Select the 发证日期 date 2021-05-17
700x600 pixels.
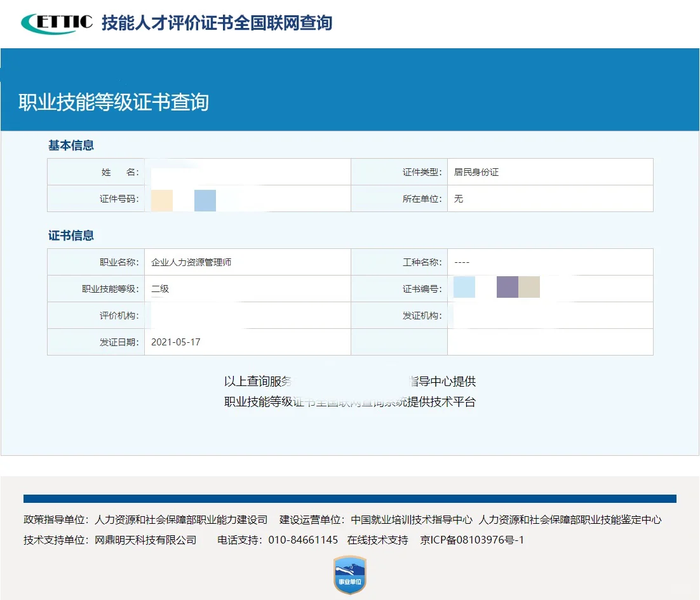coord(177,342)
